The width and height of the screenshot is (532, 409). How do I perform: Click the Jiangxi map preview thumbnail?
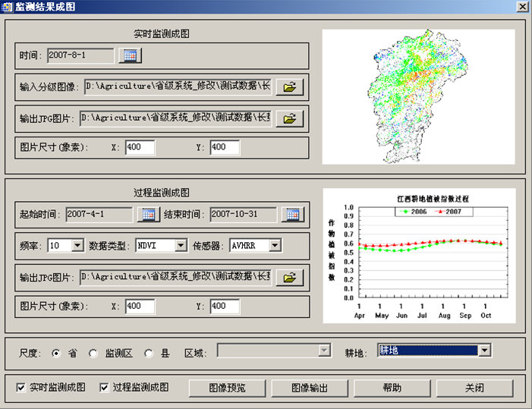point(418,97)
